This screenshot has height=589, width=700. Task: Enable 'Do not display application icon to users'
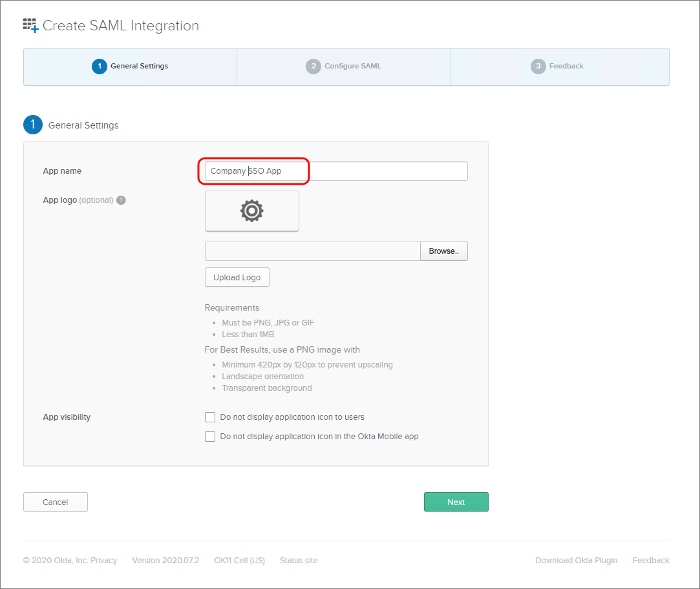pyautogui.click(x=210, y=417)
